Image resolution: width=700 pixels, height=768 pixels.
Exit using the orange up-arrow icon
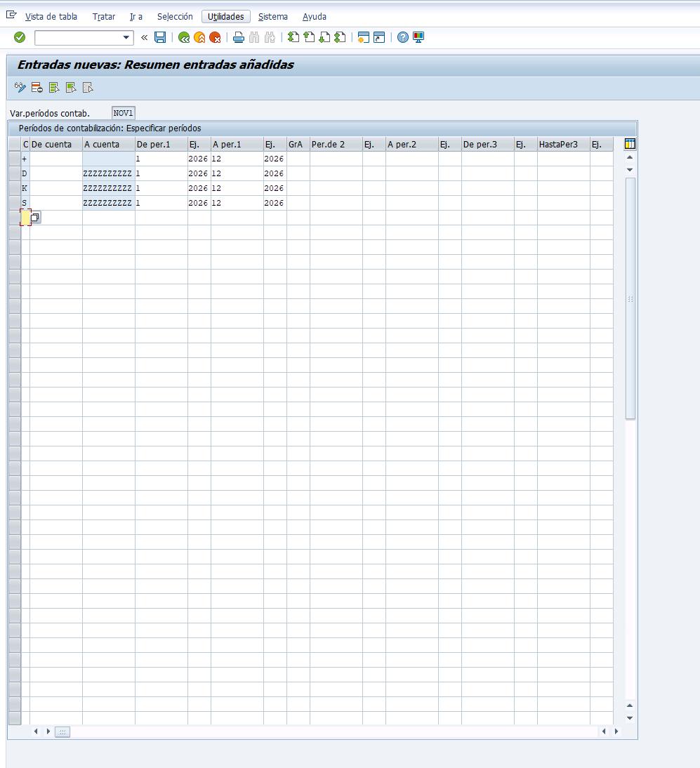(199, 37)
